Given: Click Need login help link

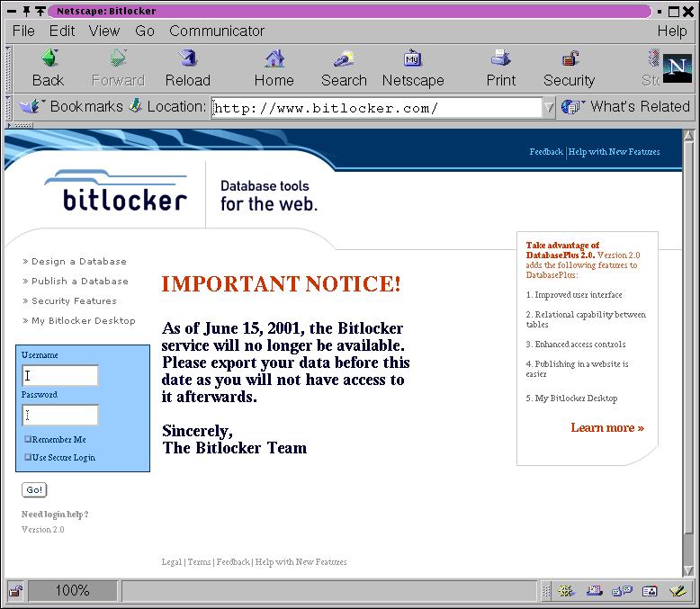Looking at the screenshot, I should point(55,515).
